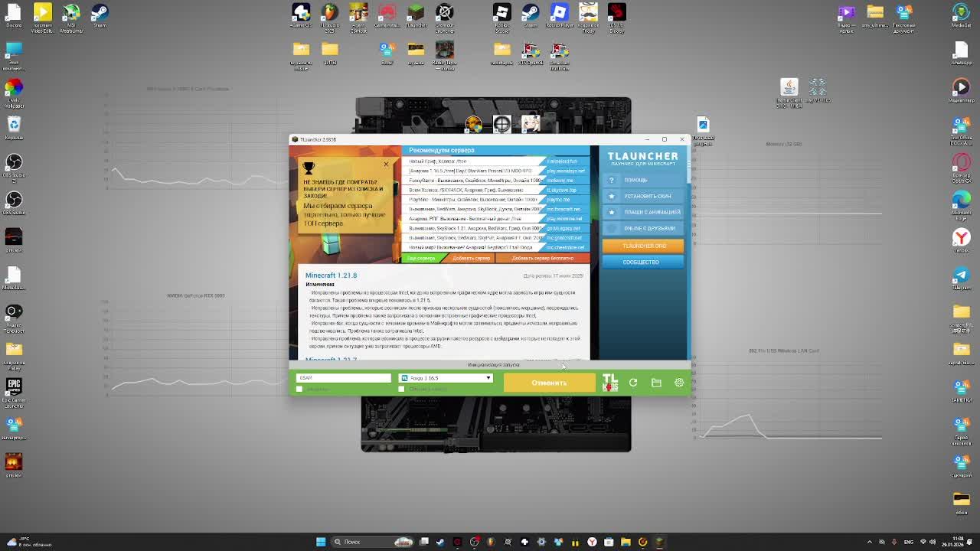Click the star icon beside Установить скин
Screen dimensions: 980x551
(611, 196)
